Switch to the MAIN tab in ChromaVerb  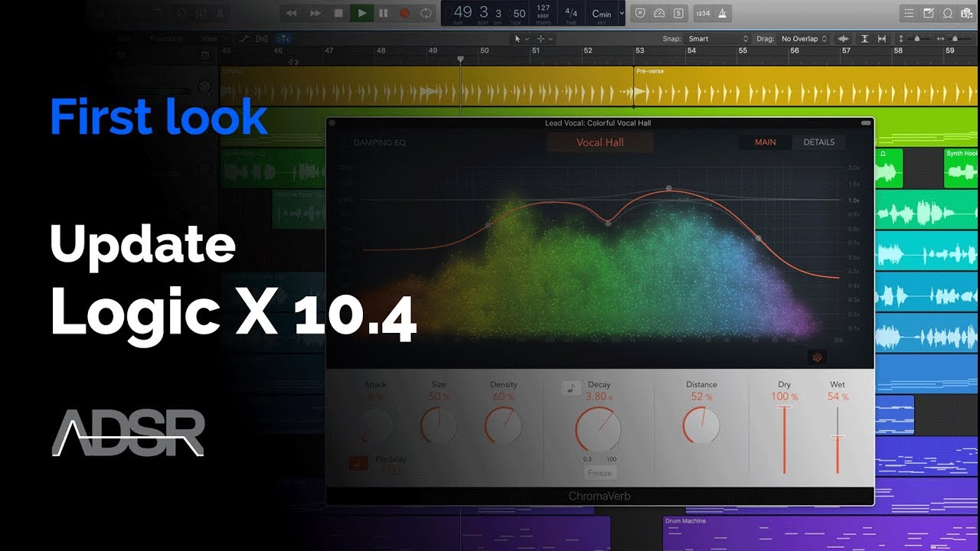coord(765,142)
